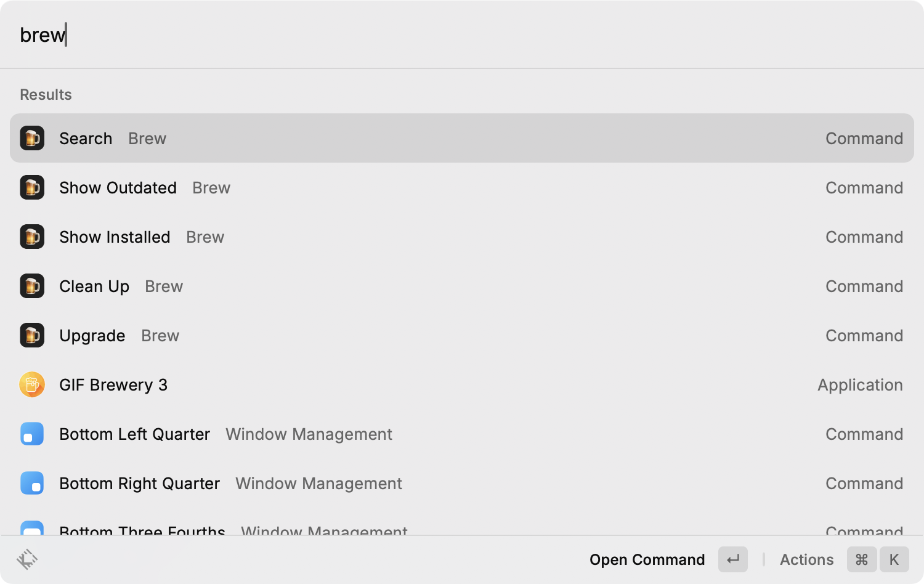
Task: Click the Brew icon next to Show Installed
Action: click(x=32, y=237)
